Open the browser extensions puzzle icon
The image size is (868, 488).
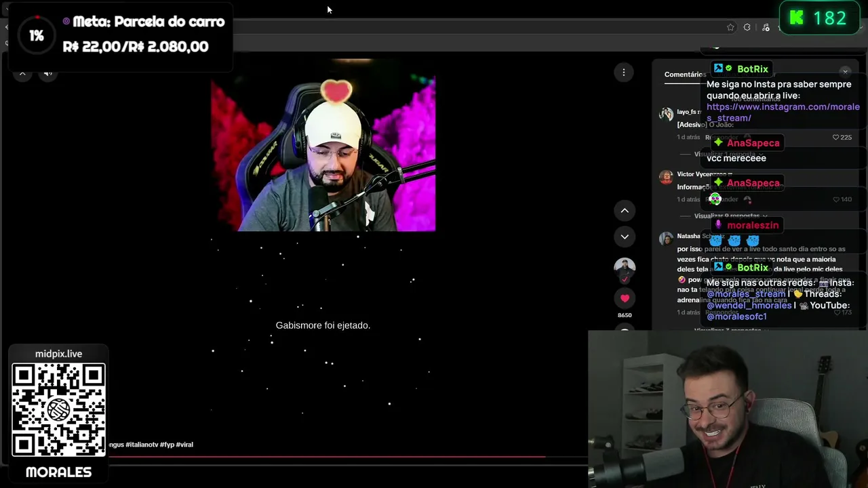coord(747,28)
